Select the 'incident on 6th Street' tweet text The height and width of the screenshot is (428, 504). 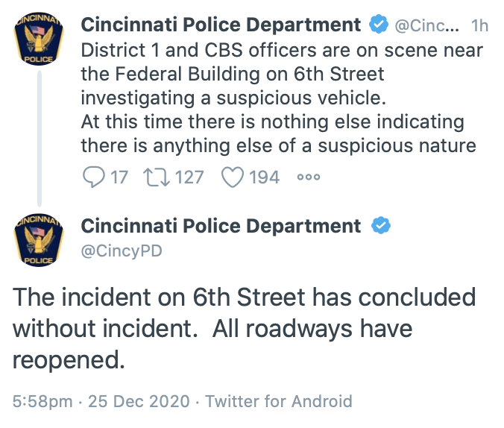tap(245, 328)
